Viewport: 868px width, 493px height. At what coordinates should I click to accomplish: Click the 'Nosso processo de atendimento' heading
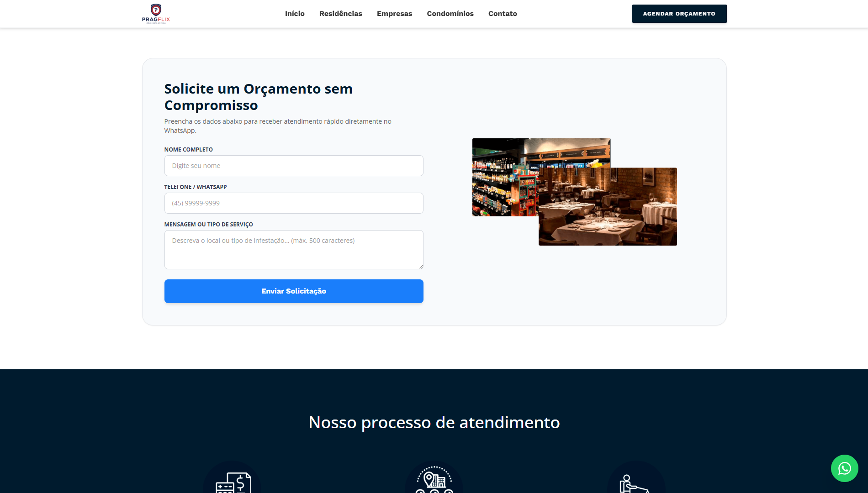pyautogui.click(x=434, y=422)
